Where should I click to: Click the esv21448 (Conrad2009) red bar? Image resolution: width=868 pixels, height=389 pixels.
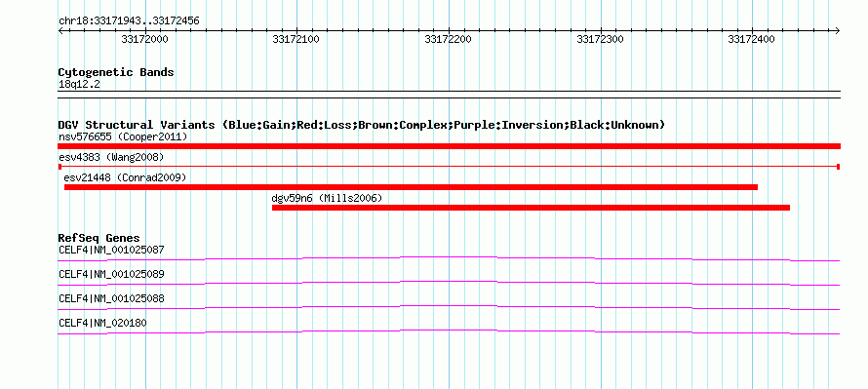[411, 187]
